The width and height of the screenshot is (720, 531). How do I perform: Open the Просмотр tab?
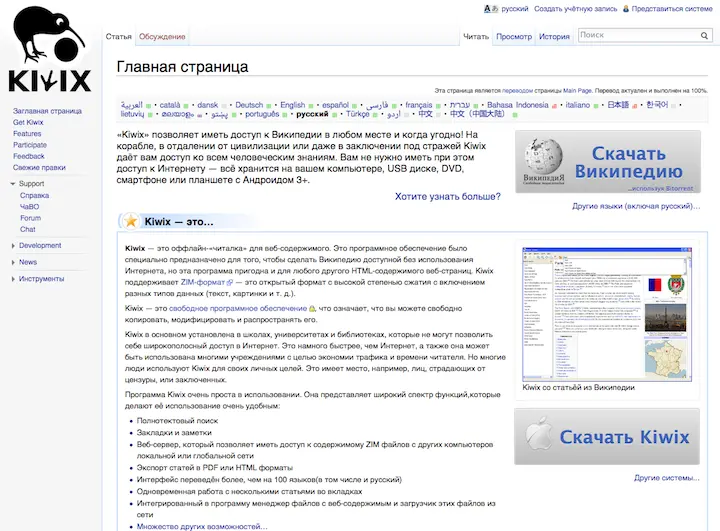pos(514,36)
